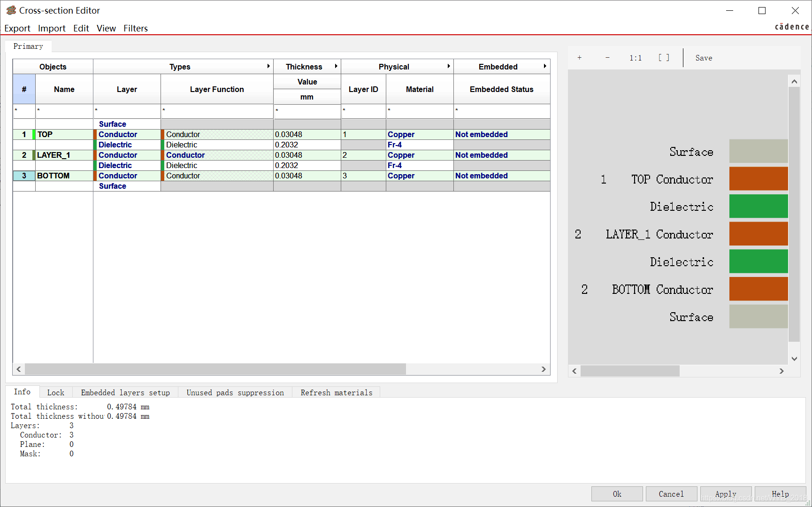Click the preview's scroll up arrow
Screen dimensions: 812x507
point(794,81)
